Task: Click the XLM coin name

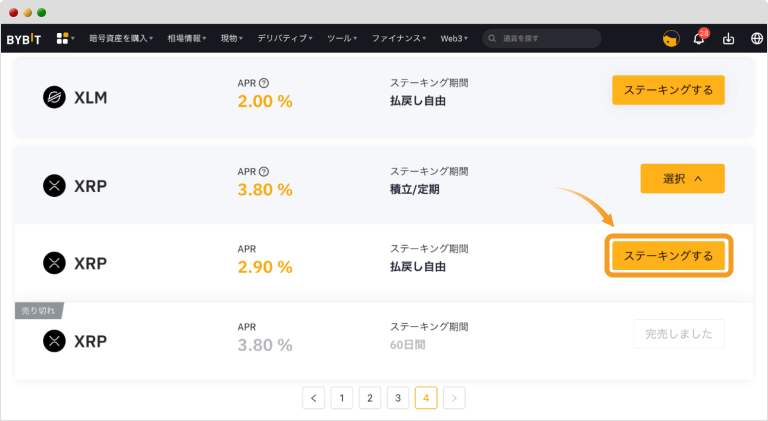Action: coord(91,97)
